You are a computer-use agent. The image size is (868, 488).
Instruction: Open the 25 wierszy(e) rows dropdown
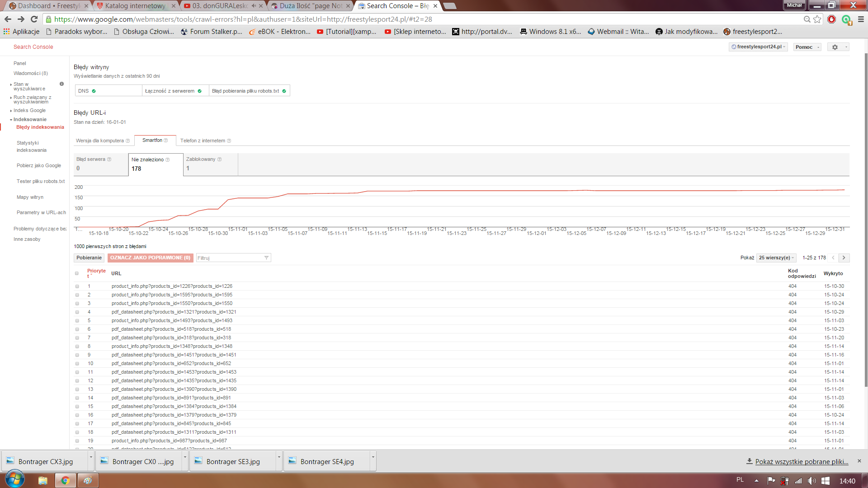click(776, 258)
